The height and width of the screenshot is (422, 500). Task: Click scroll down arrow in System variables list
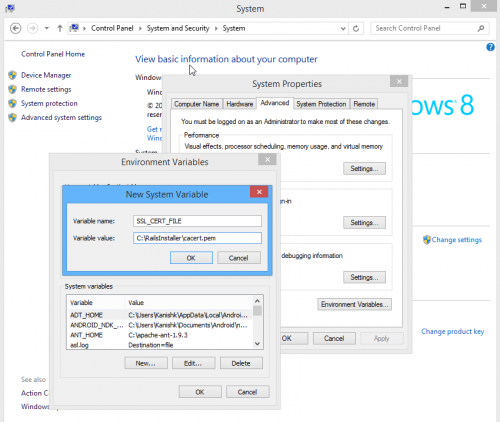tap(257, 344)
